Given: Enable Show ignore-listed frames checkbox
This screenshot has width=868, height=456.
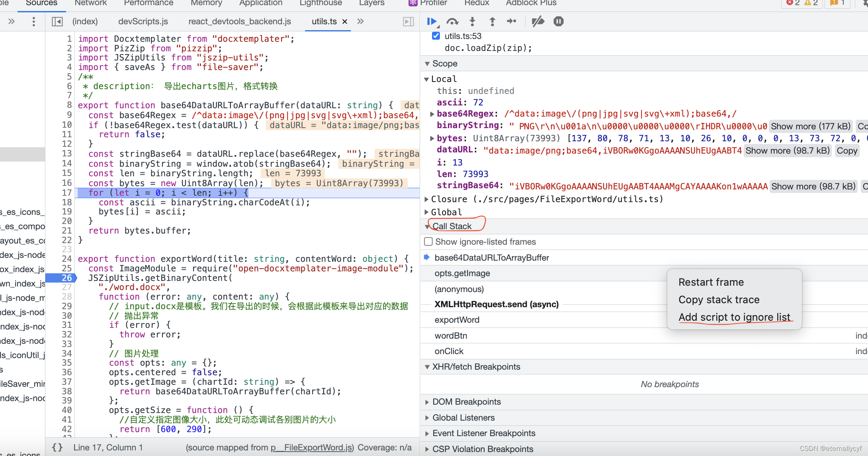Looking at the screenshot, I should pos(428,242).
